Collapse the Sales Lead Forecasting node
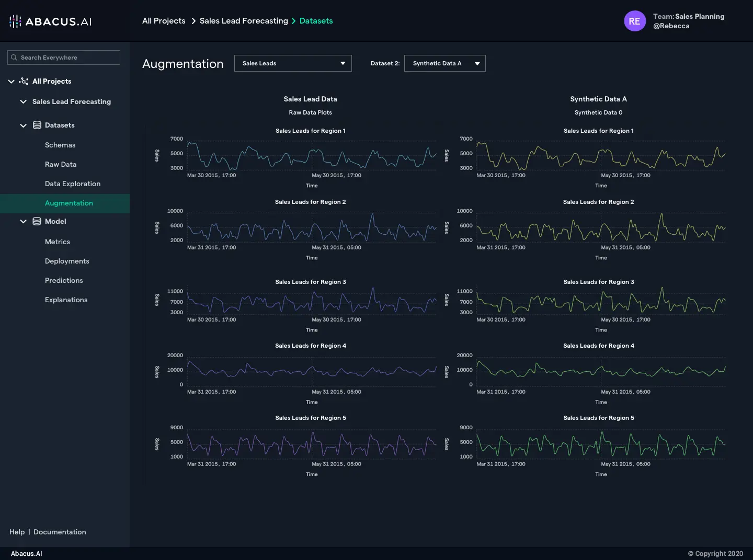This screenshot has height=560, width=753. (x=23, y=101)
